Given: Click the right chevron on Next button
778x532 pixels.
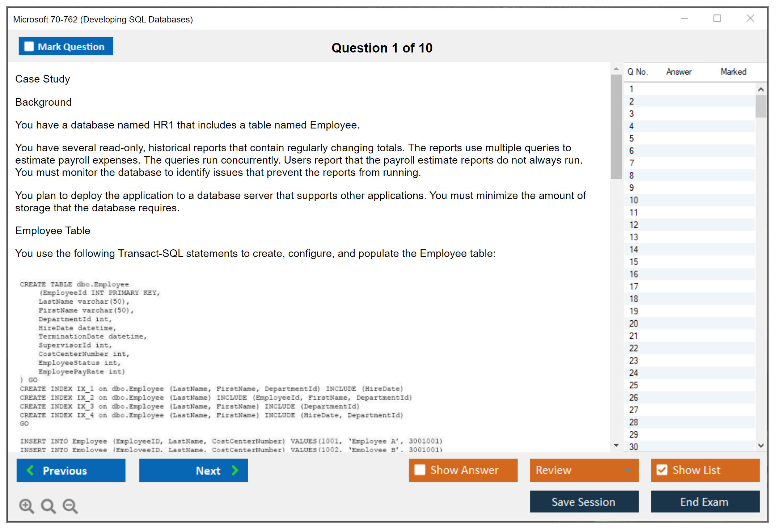Looking at the screenshot, I should [235, 470].
